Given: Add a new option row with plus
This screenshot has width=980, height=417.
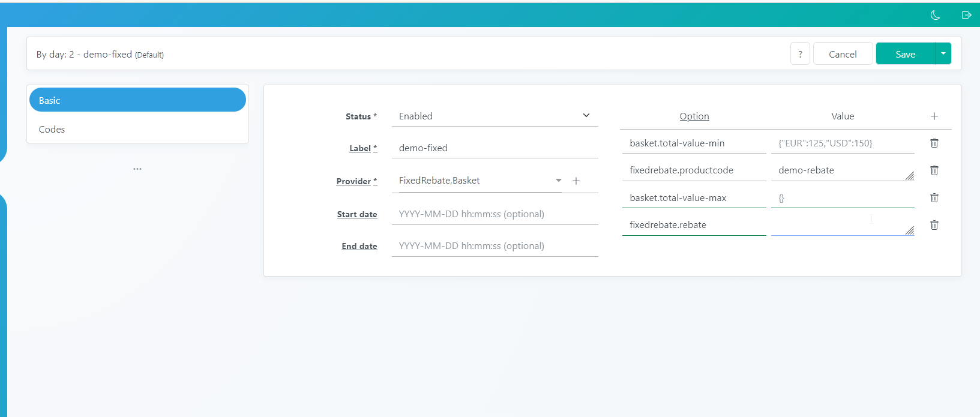Looking at the screenshot, I should 934,116.
